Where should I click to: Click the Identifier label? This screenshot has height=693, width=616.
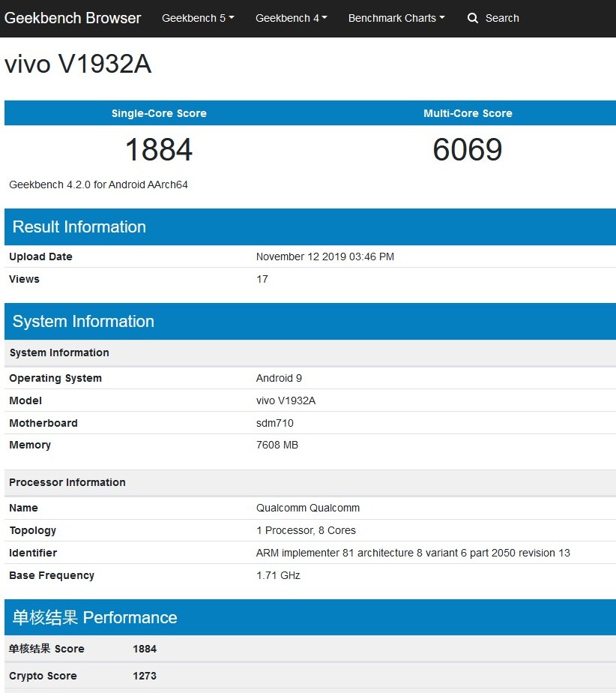point(33,553)
